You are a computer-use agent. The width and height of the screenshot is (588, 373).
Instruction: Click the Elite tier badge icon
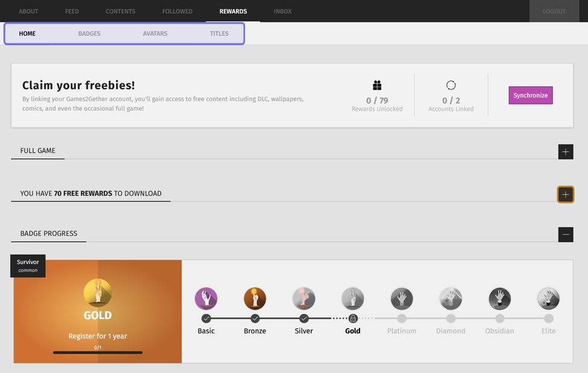[x=548, y=298]
